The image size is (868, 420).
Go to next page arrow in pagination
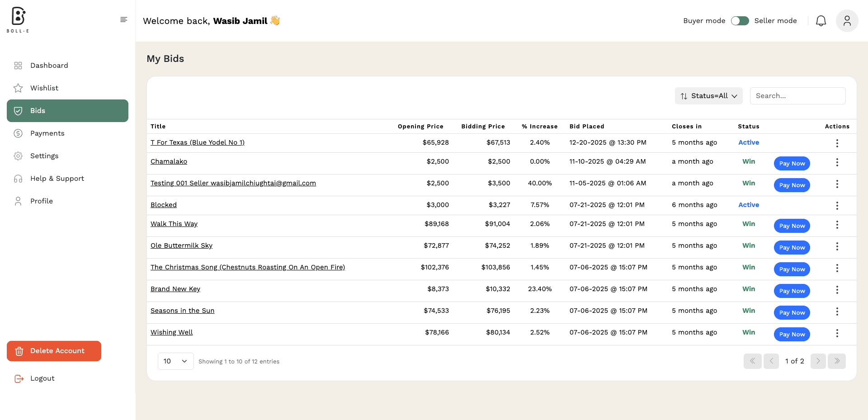tap(818, 361)
